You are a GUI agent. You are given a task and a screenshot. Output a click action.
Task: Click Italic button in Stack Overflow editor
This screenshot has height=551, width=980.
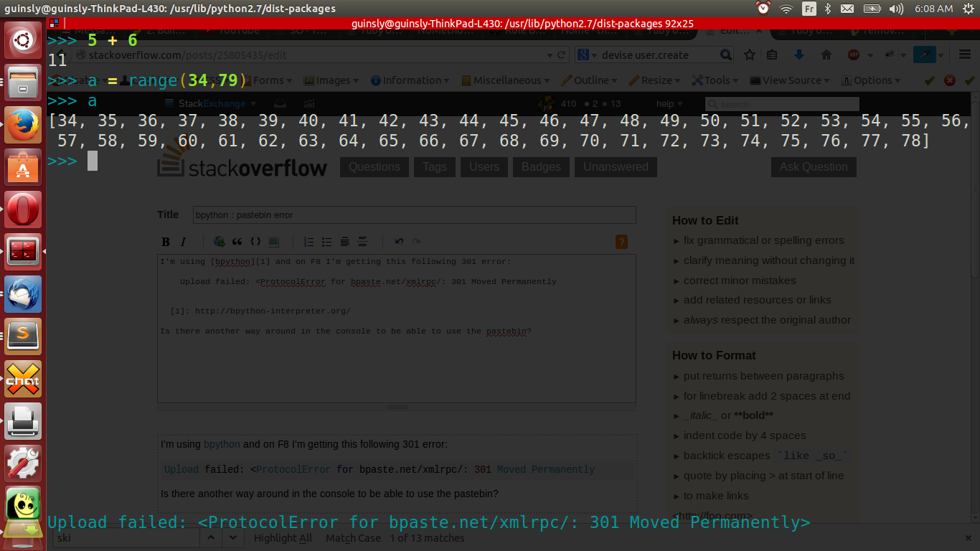click(183, 242)
